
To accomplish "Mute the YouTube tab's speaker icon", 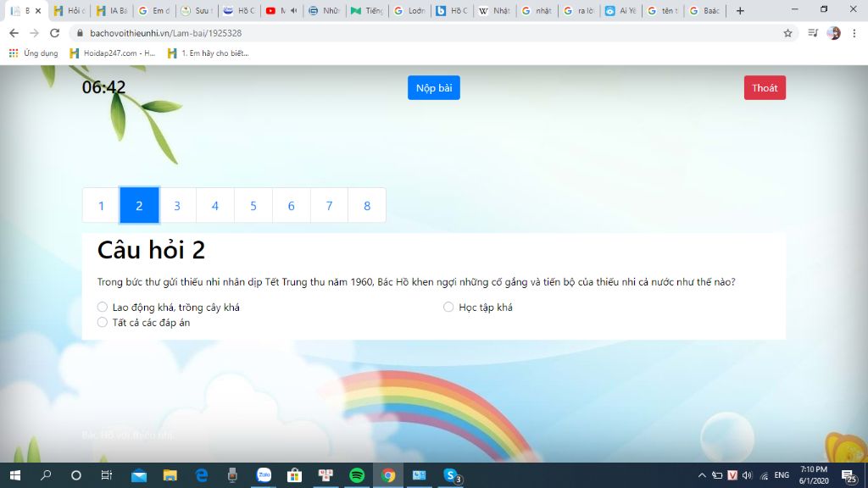I will [x=293, y=10].
